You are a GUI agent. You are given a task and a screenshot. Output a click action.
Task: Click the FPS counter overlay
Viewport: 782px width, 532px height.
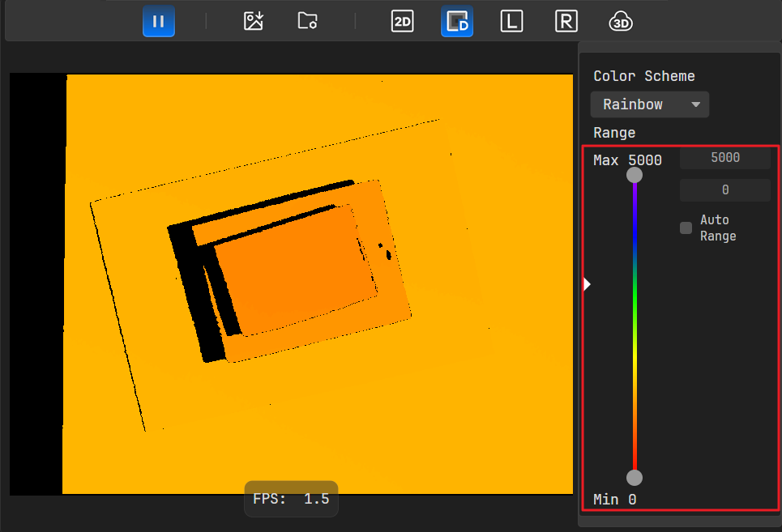point(291,499)
